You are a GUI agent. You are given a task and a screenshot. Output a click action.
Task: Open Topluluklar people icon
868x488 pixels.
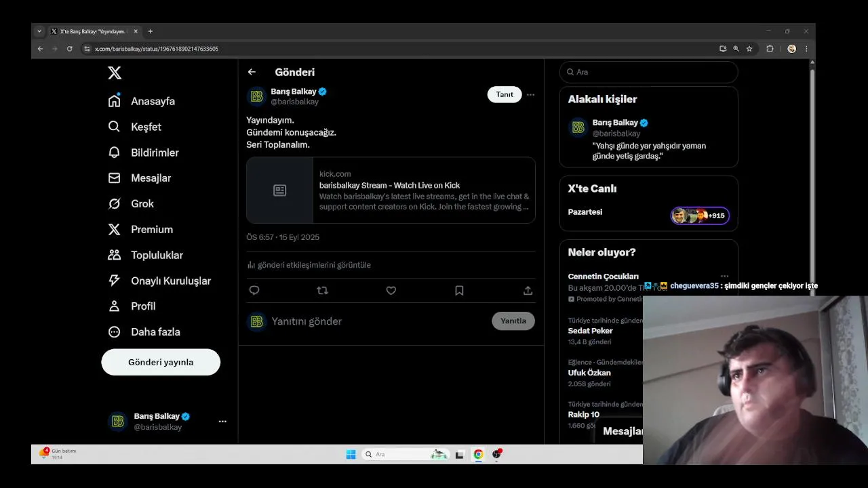click(x=115, y=255)
